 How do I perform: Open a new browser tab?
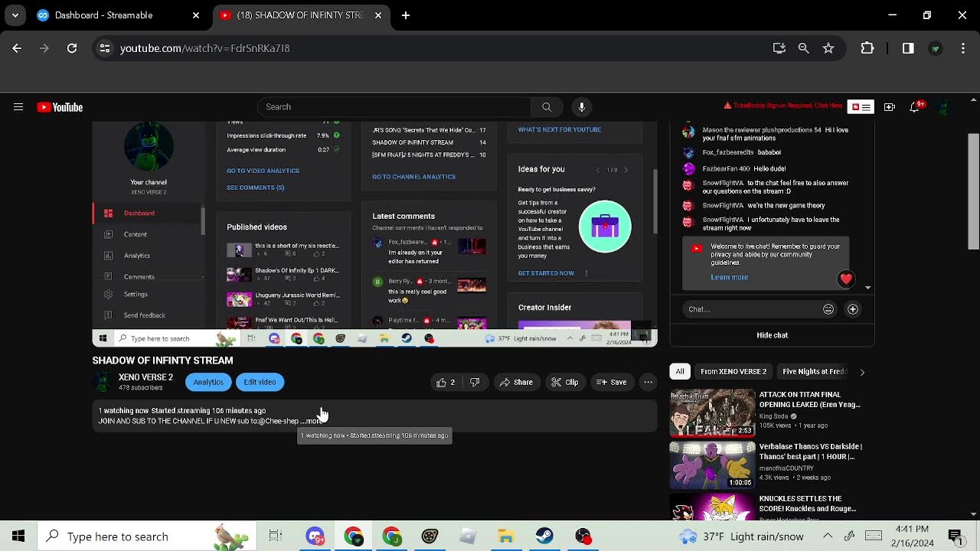[x=406, y=15]
